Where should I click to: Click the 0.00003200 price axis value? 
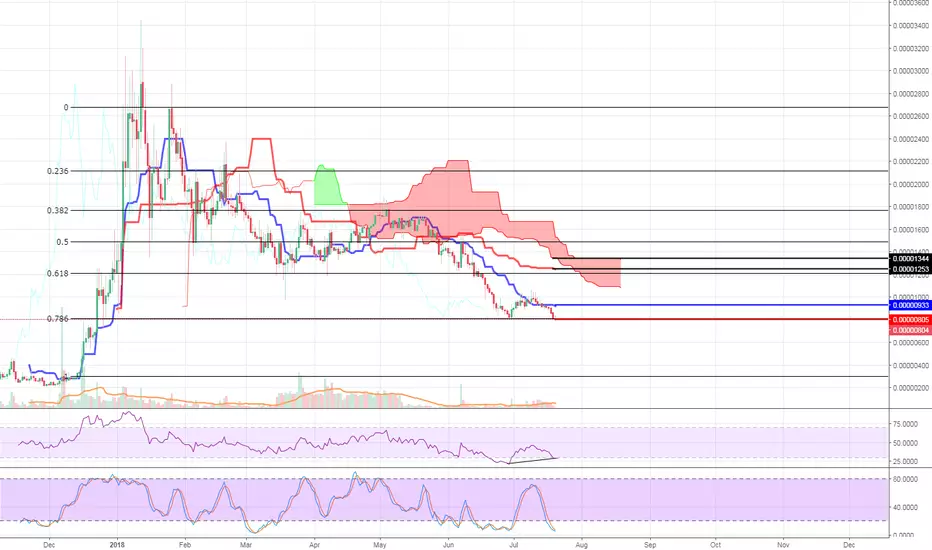(x=911, y=48)
